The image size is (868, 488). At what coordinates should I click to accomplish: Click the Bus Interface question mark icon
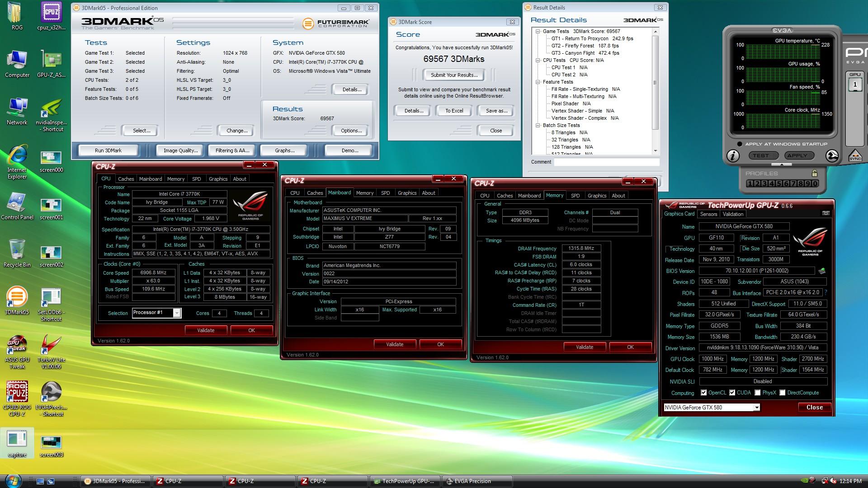click(x=826, y=293)
